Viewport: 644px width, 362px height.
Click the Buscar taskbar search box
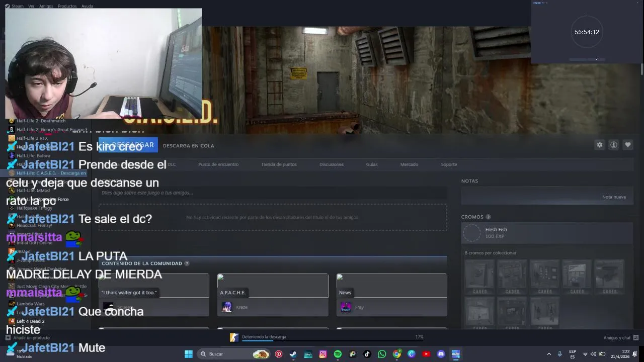coord(234,354)
